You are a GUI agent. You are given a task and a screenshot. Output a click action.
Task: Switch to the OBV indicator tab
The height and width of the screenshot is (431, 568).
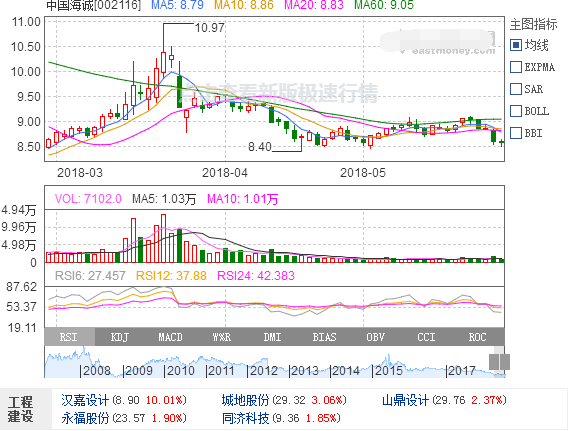click(x=375, y=337)
